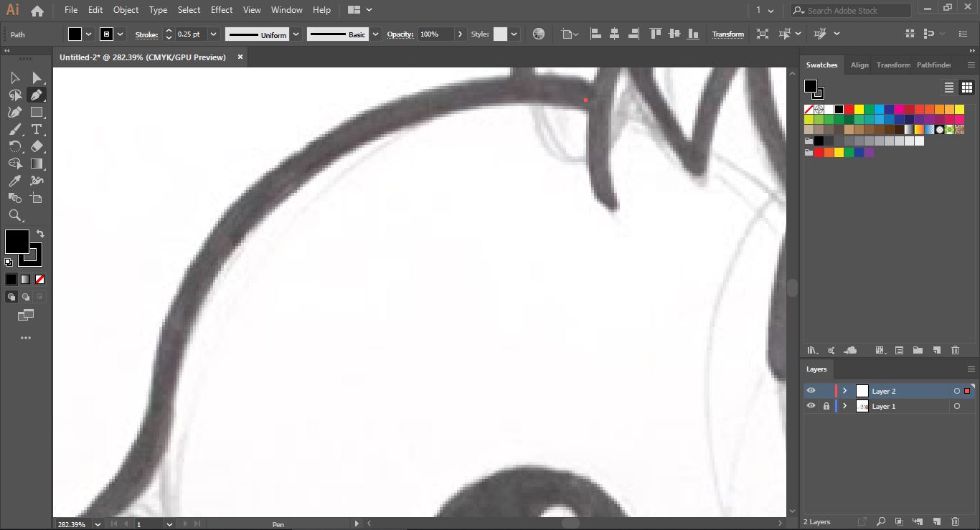Pick the yellow swatch in first row
The image size is (980, 530).
click(859, 109)
